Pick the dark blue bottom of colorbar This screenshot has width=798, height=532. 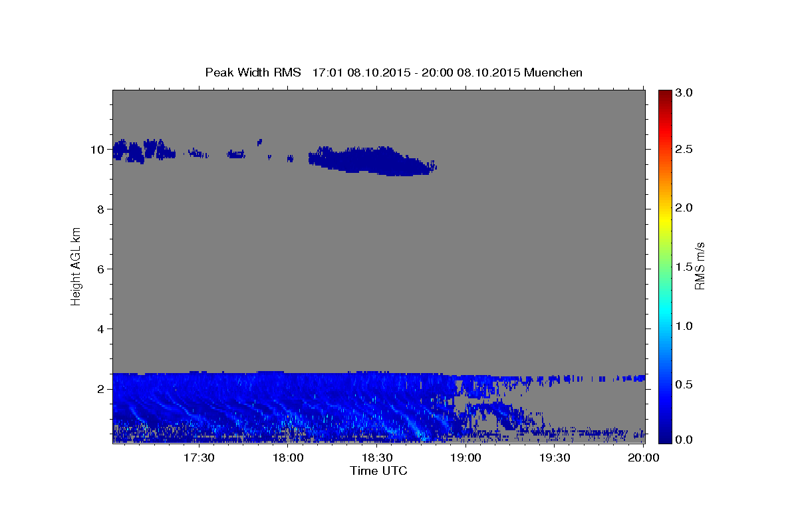point(665,438)
